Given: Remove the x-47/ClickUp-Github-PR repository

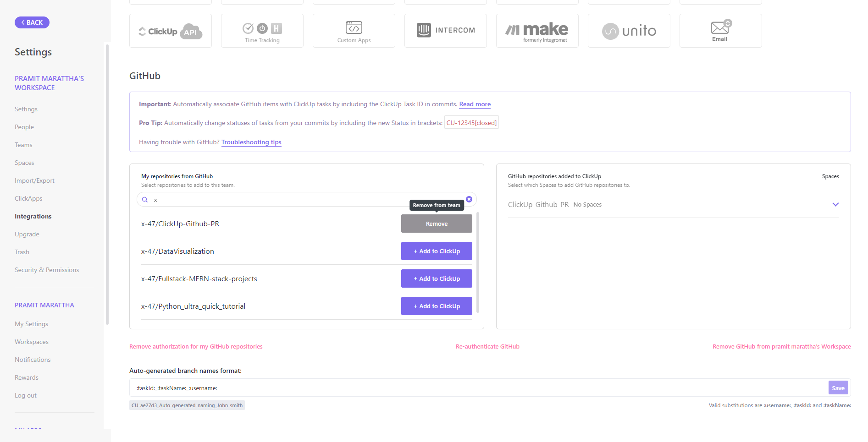Looking at the screenshot, I should pyautogui.click(x=437, y=224).
